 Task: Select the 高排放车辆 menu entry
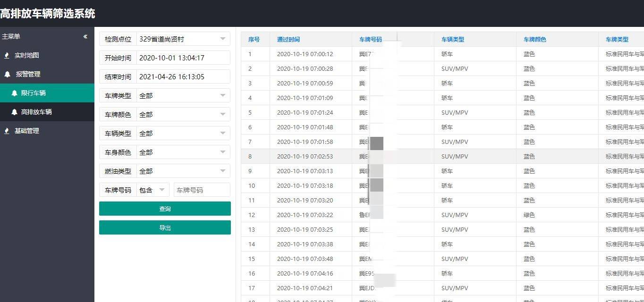(x=36, y=112)
